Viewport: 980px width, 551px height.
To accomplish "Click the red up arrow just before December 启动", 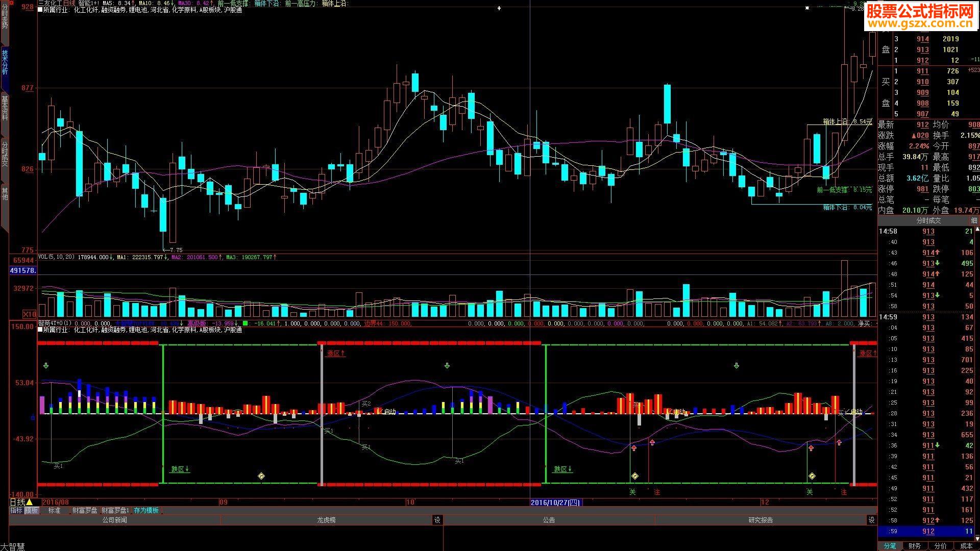I will click(839, 442).
